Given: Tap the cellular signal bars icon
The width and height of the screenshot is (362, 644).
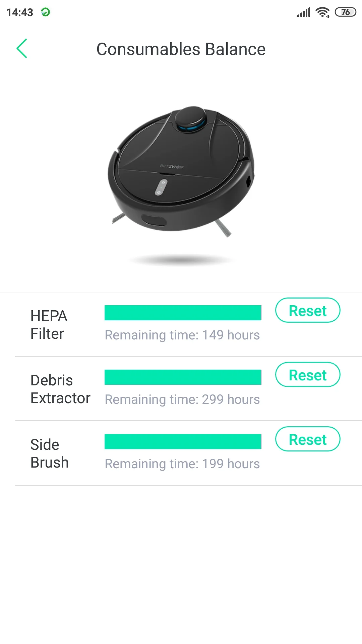Looking at the screenshot, I should tap(303, 12).
